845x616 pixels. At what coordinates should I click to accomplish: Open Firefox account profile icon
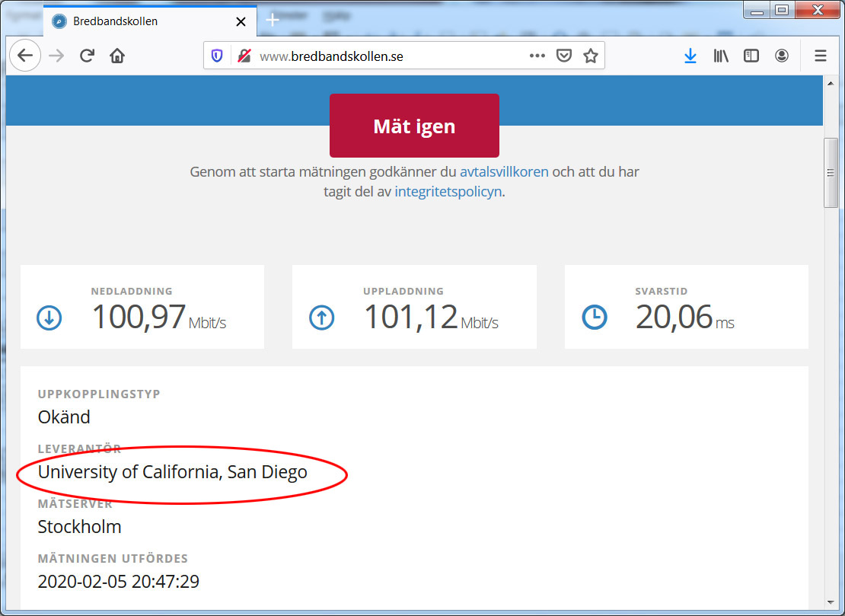click(781, 56)
